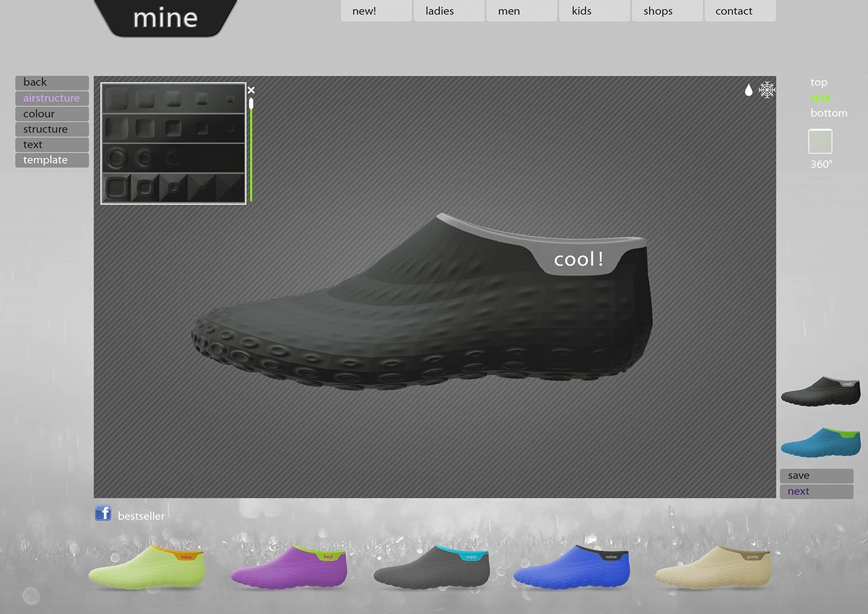Viewport: 868px width, 614px height.
Task: Open the colour customization panel
Action: 51,113
